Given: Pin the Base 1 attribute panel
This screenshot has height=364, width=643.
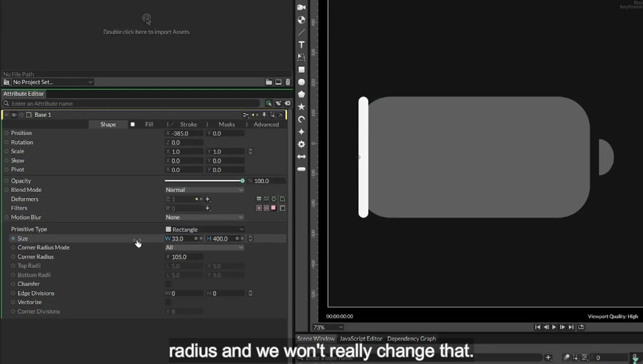Looking at the screenshot, I should pos(264,115).
